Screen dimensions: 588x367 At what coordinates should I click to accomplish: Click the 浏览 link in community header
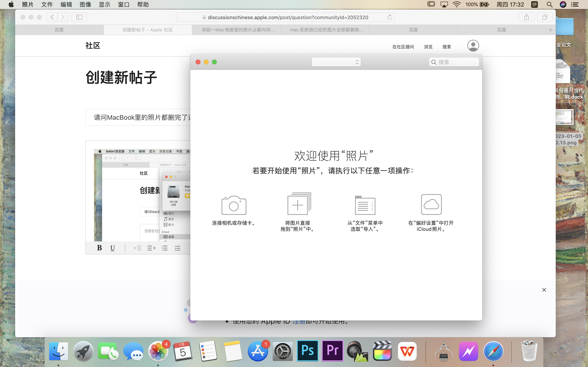click(x=428, y=47)
